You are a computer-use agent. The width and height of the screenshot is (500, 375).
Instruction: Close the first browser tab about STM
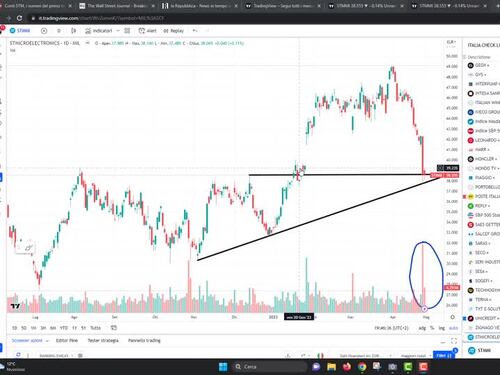click(x=70, y=6)
